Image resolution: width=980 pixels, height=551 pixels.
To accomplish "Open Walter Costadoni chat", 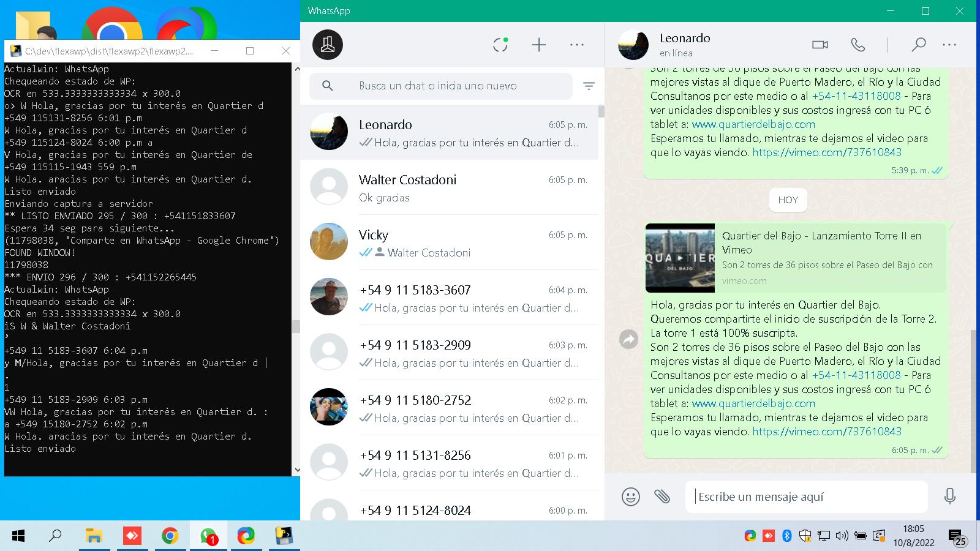I will click(449, 187).
